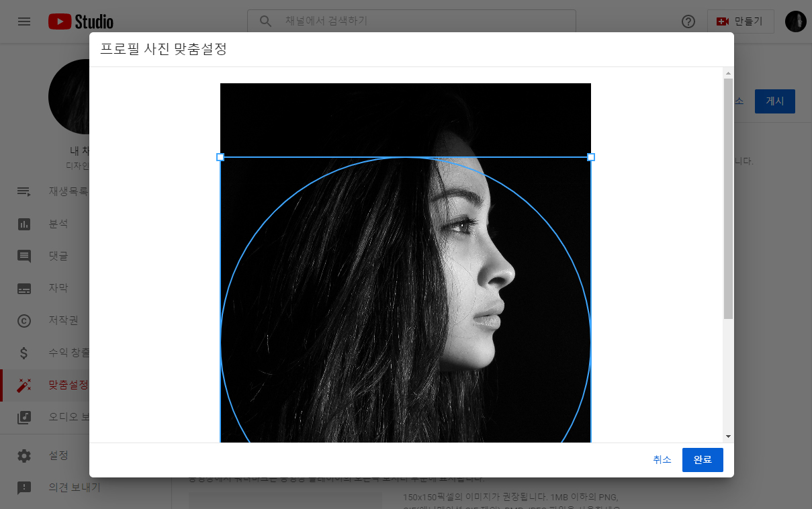Open the 댓글 comments icon
Image resolution: width=812 pixels, height=509 pixels.
point(24,256)
